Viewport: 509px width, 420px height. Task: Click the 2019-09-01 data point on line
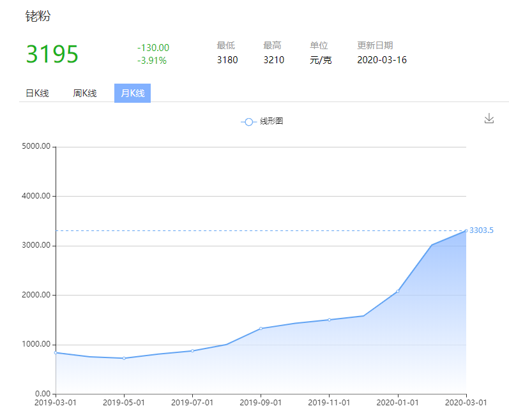coord(261,329)
